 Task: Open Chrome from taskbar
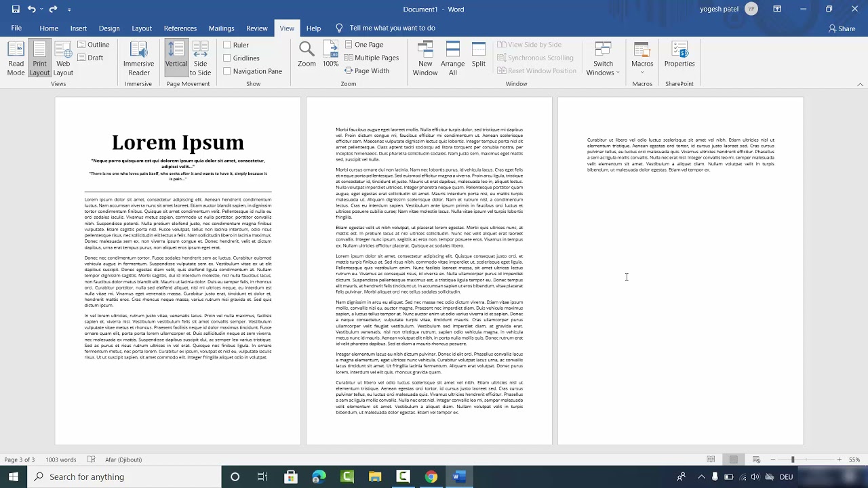[x=431, y=476]
